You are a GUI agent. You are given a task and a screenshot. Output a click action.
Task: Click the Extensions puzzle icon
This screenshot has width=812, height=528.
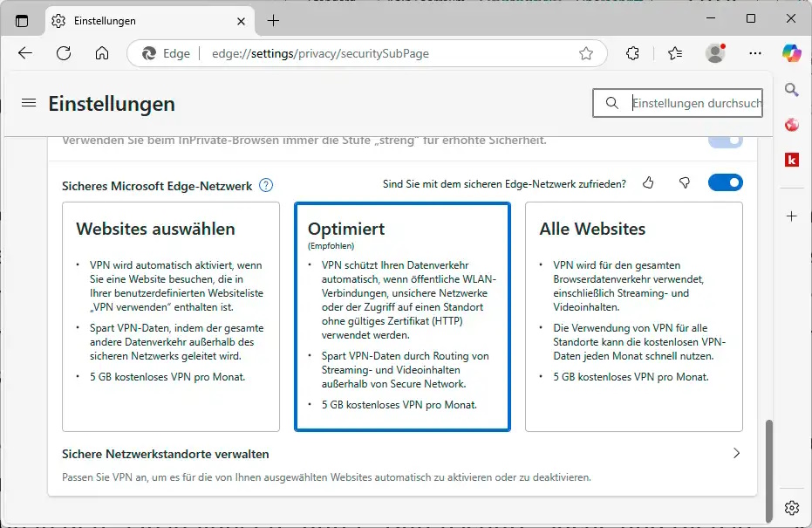tap(633, 53)
